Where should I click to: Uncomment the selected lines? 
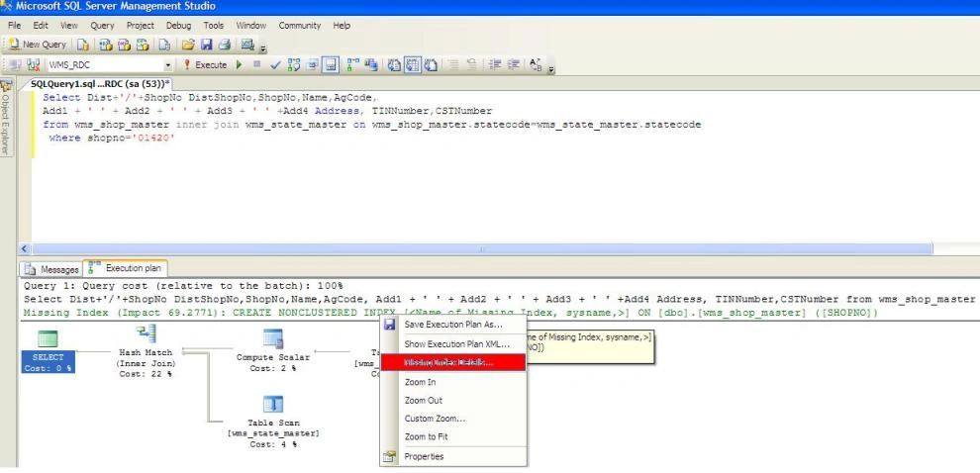(472, 65)
